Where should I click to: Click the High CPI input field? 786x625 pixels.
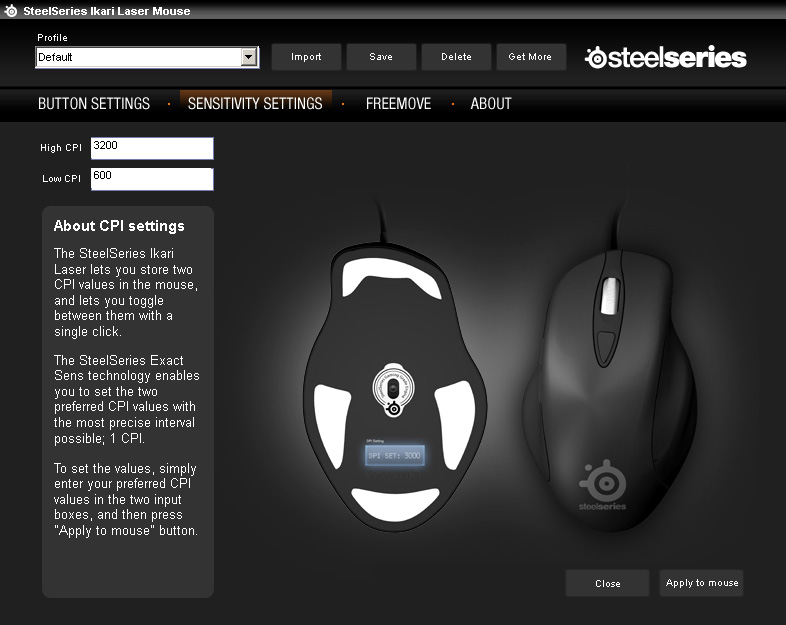[x=152, y=148]
